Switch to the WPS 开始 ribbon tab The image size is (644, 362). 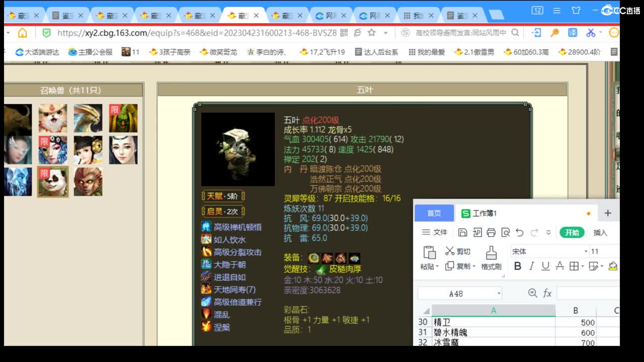coord(572,232)
